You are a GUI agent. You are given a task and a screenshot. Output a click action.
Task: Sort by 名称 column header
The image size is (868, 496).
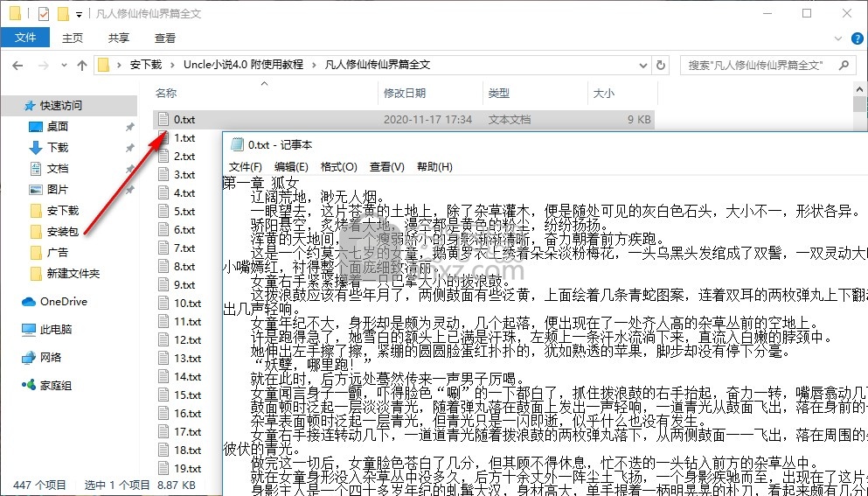pyautogui.click(x=166, y=93)
